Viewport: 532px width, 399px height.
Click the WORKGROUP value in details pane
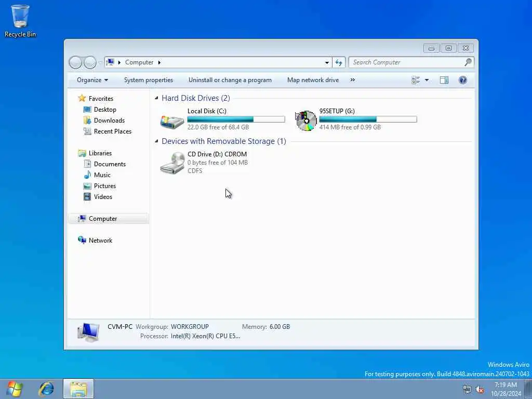190,327
